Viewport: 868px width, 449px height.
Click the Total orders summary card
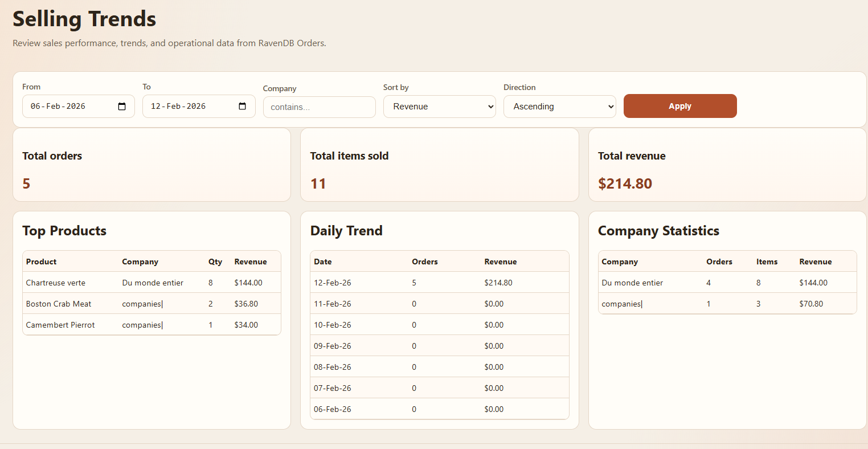[x=152, y=165]
